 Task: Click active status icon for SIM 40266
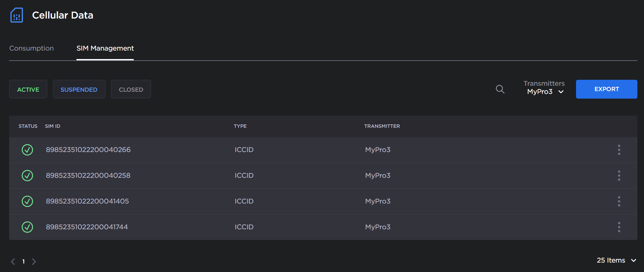click(x=27, y=150)
